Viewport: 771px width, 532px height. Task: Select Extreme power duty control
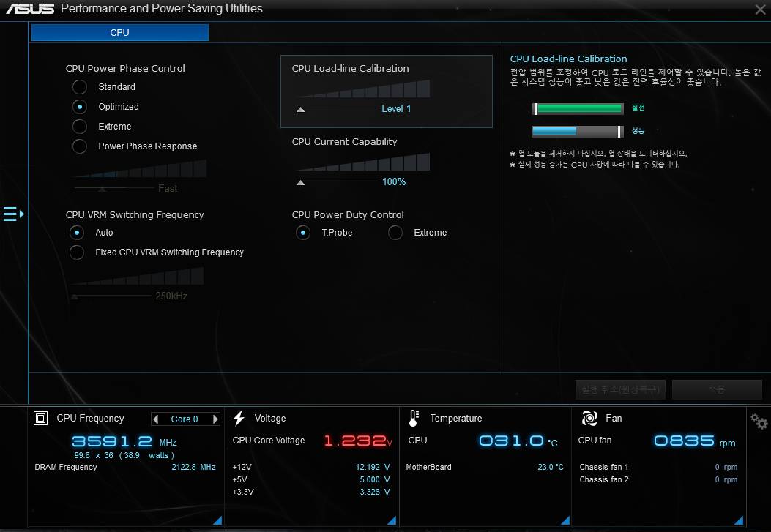pos(395,233)
